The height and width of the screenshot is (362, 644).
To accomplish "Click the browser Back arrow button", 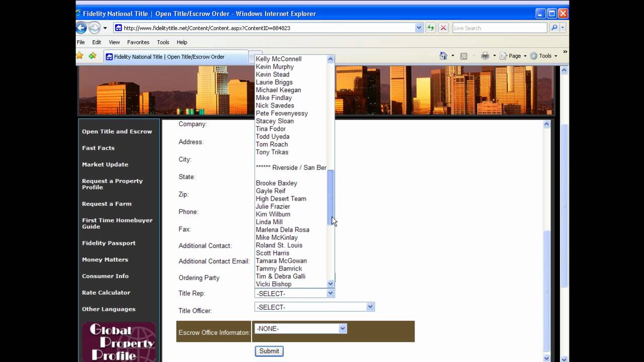I will (x=81, y=28).
